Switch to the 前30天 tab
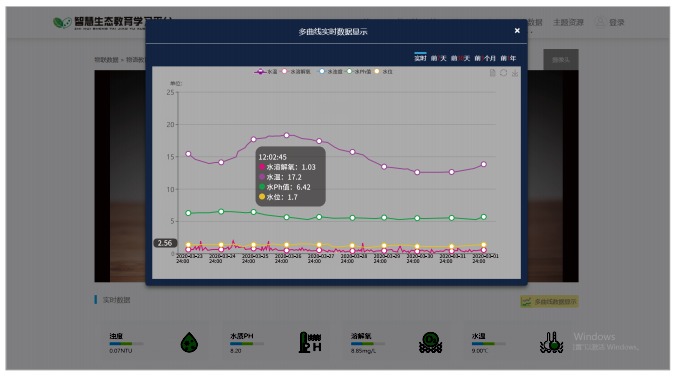The width and height of the screenshot is (679, 376). [x=460, y=58]
